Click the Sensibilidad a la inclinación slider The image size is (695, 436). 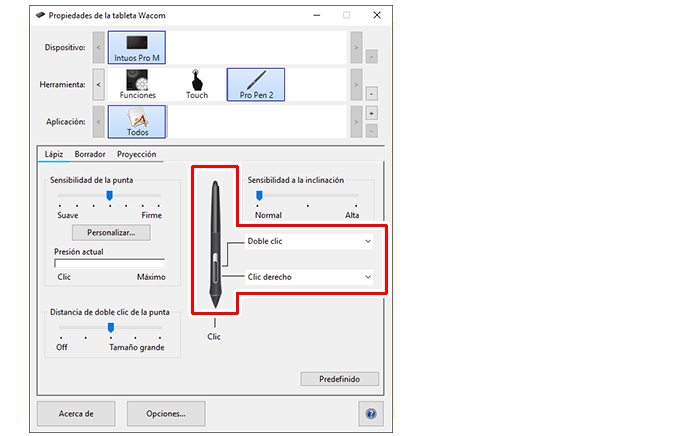click(259, 195)
